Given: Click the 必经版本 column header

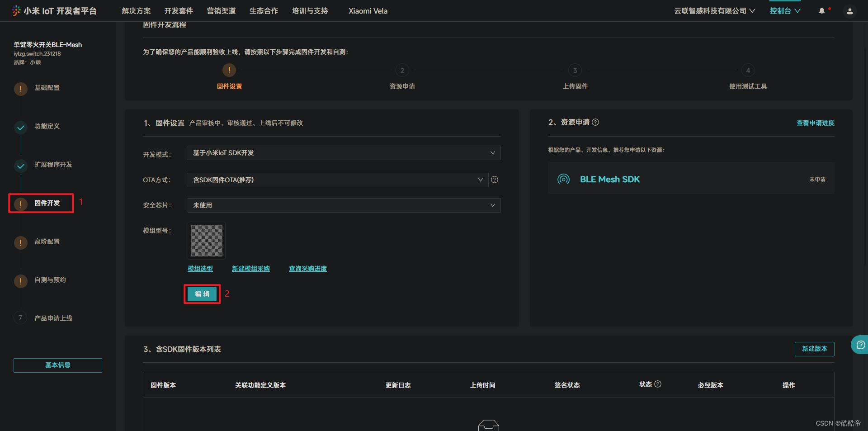Looking at the screenshot, I should pyautogui.click(x=711, y=385).
